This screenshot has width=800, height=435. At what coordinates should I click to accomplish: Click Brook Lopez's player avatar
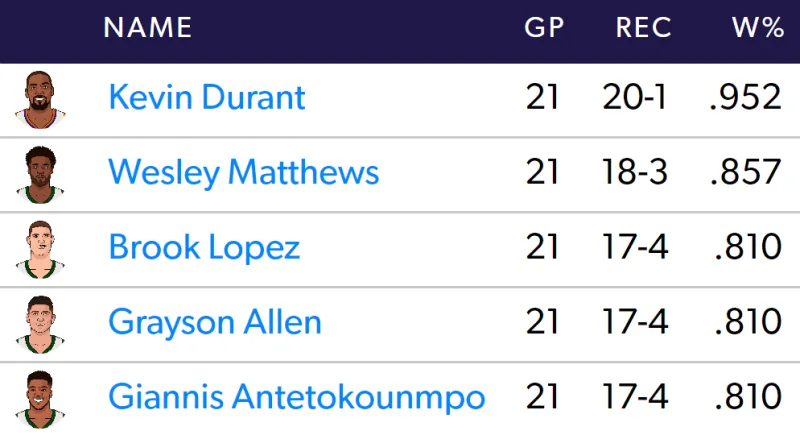click(40, 250)
